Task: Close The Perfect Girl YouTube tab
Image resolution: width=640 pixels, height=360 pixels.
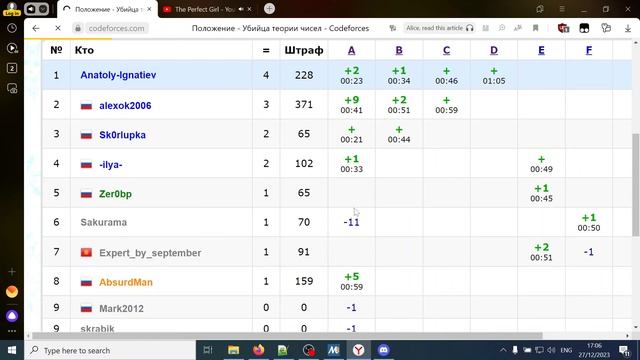Action: pyautogui.click(x=249, y=9)
